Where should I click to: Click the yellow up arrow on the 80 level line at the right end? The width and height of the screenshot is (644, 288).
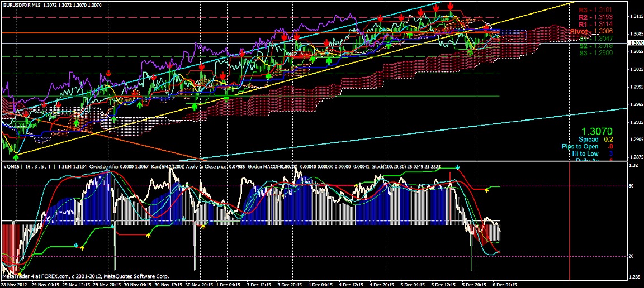[x=486, y=190]
